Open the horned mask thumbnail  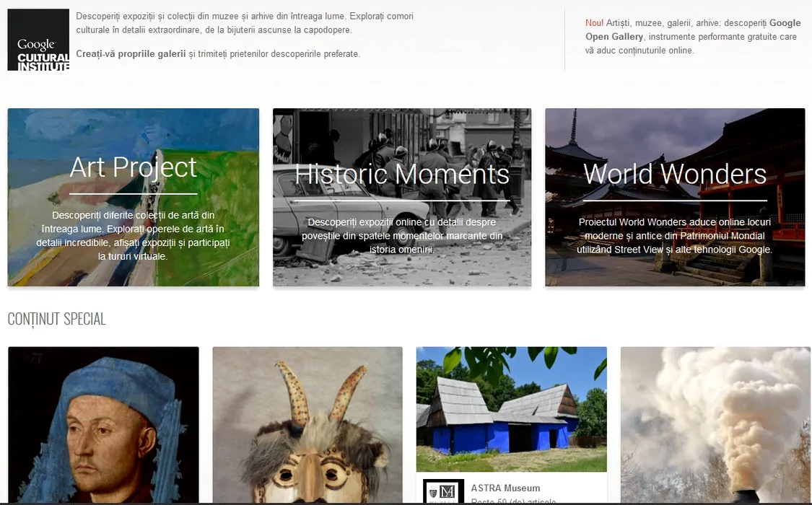(307, 424)
